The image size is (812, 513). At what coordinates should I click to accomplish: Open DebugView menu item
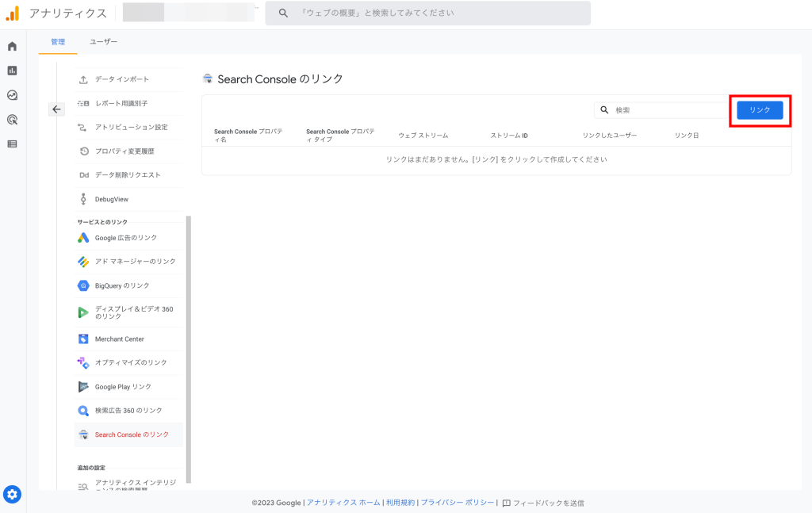[x=128, y=199]
